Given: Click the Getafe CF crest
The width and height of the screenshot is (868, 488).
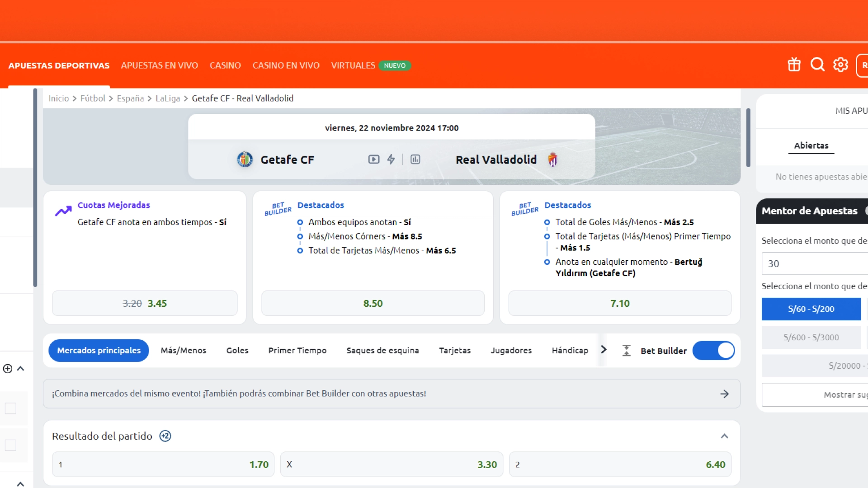Looking at the screenshot, I should [245, 160].
